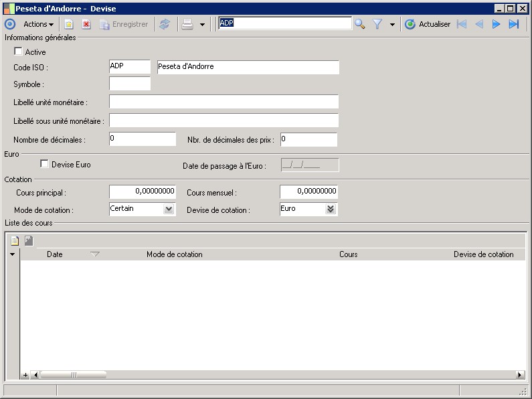This screenshot has height=399, width=532.
Task: Jump to the last record arrow
Action: pos(514,24)
